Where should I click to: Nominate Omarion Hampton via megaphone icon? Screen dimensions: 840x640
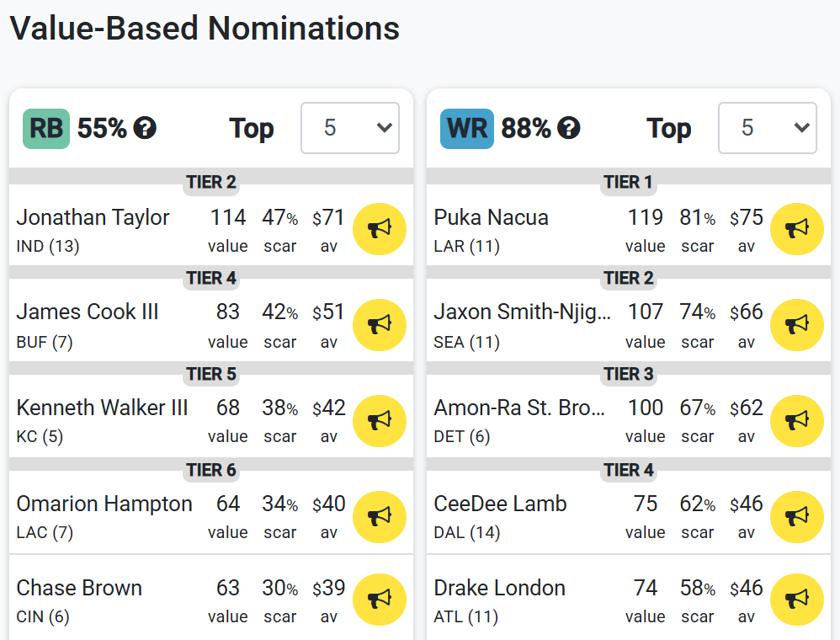coord(380,517)
